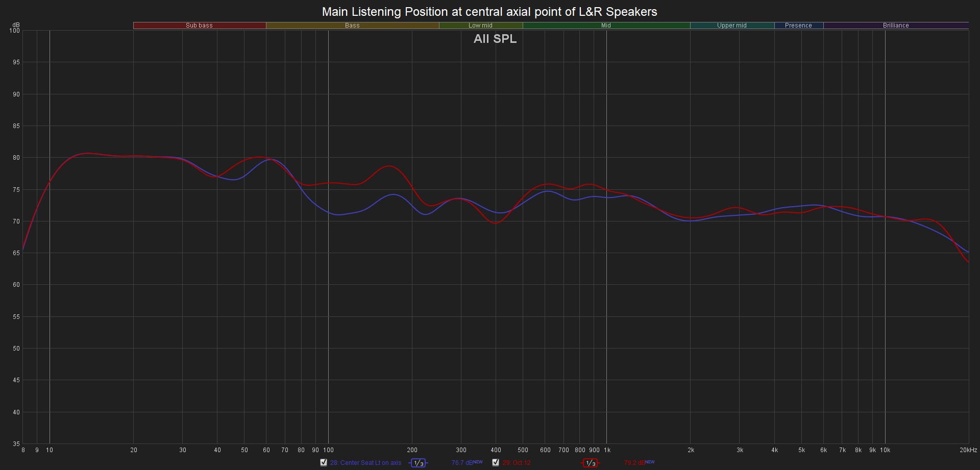The image size is (980, 470).
Task: Click the Brilliance frequency band bar
Action: tap(896, 25)
